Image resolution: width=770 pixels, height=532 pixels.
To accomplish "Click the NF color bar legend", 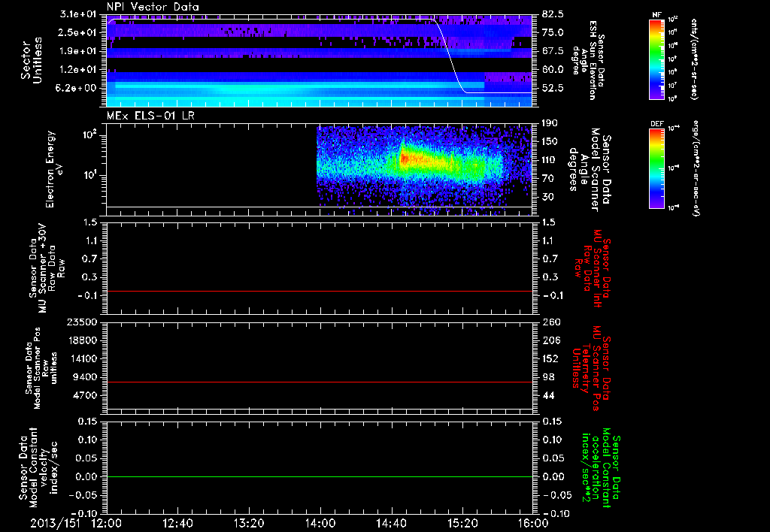I will 657,59.
